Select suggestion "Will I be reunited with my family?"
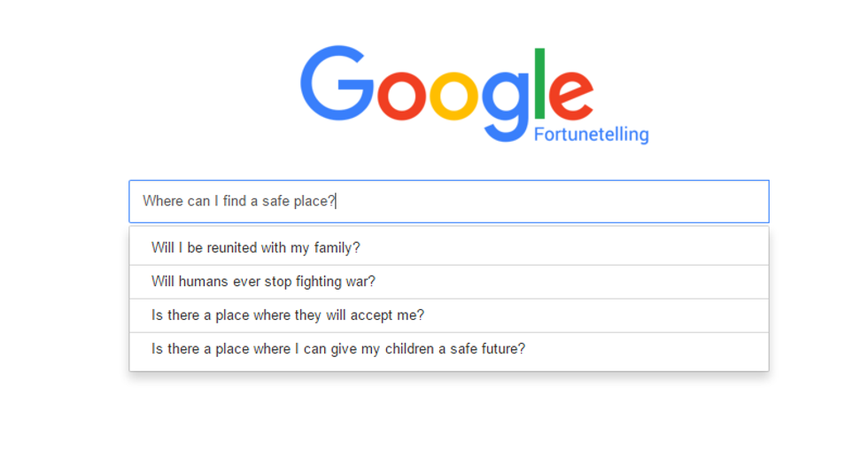Screen dimensions: 868x474 click(x=256, y=248)
